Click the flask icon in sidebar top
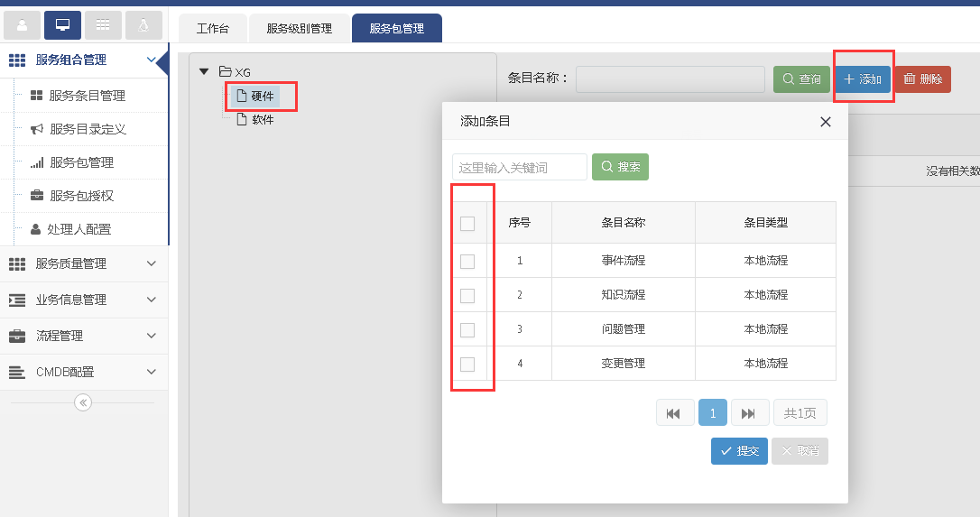The image size is (980, 517). click(x=143, y=25)
